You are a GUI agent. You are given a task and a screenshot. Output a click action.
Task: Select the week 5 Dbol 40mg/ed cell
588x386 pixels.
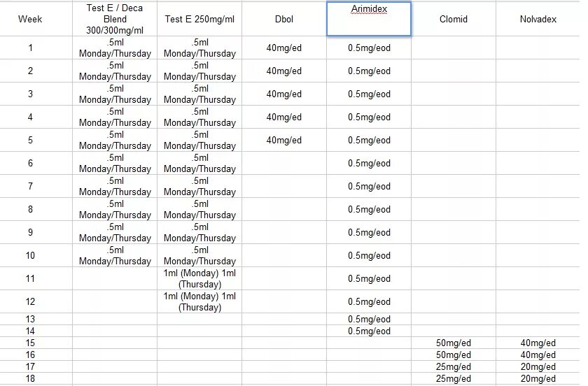284,140
